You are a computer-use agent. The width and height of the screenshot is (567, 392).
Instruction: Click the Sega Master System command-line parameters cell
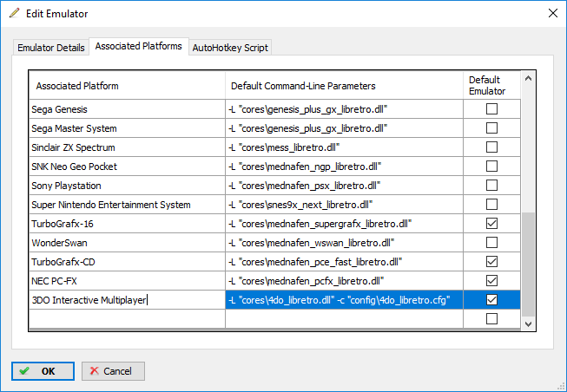click(344, 128)
